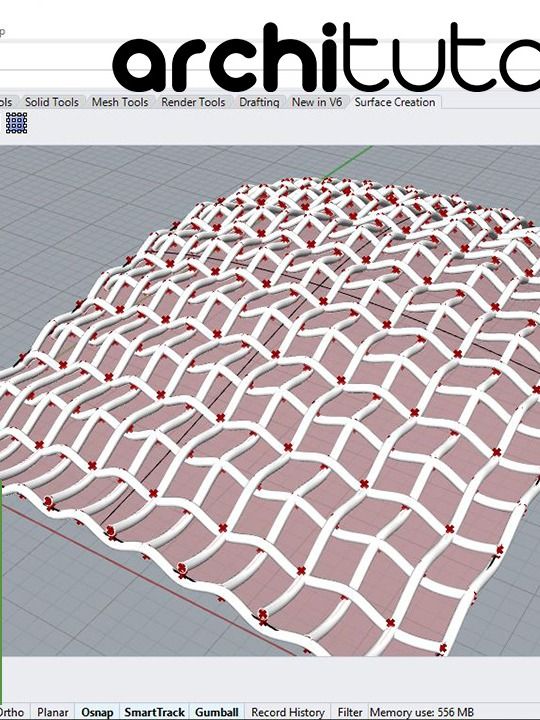The image size is (540, 720).
Task: Click the Memory use: 556 MB text
Action: [x=422, y=712]
